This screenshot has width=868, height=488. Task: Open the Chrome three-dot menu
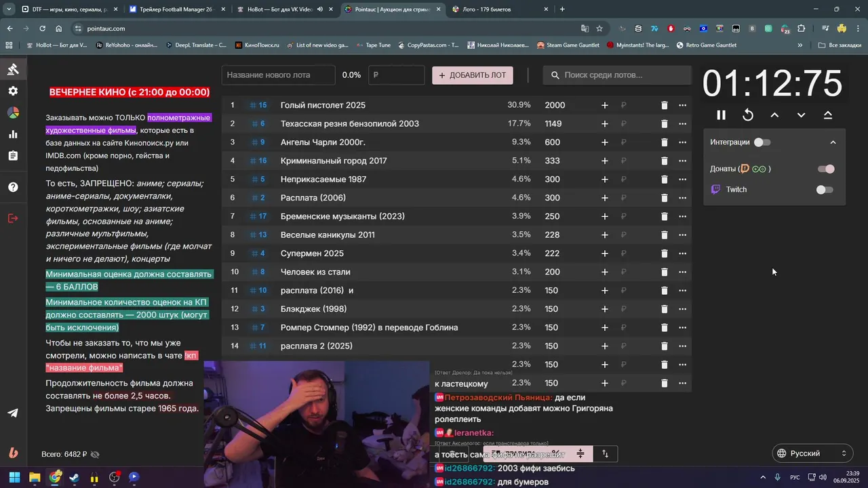pos(859,28)
